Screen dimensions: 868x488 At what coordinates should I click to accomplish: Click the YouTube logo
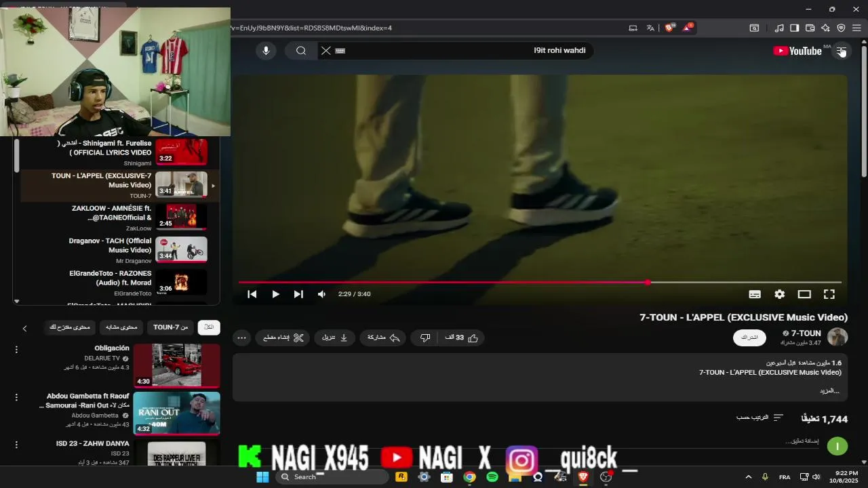point(797,51)
